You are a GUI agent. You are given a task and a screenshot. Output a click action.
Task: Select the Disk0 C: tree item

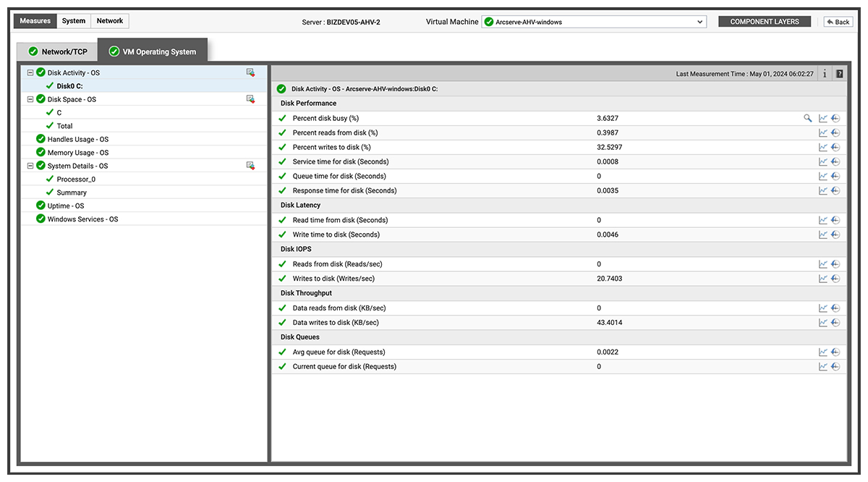point(70,86)
